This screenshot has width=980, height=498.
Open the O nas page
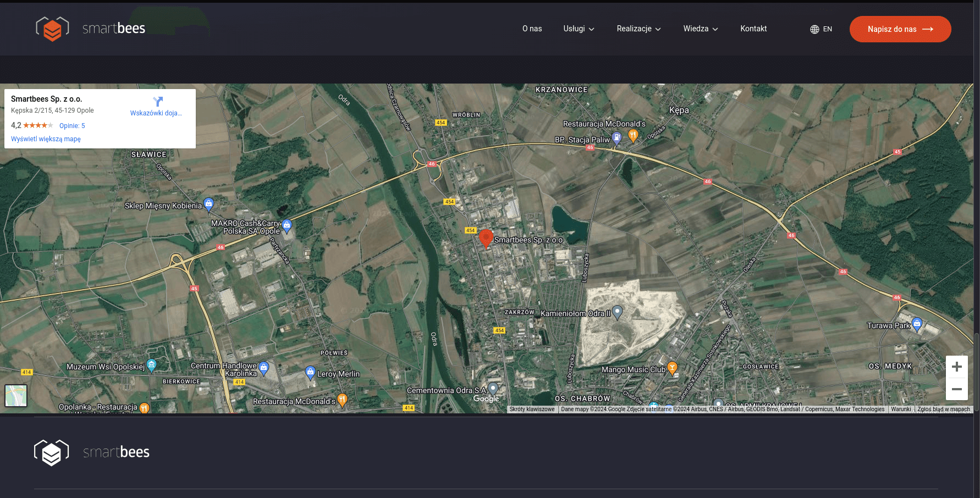[532, 29]
